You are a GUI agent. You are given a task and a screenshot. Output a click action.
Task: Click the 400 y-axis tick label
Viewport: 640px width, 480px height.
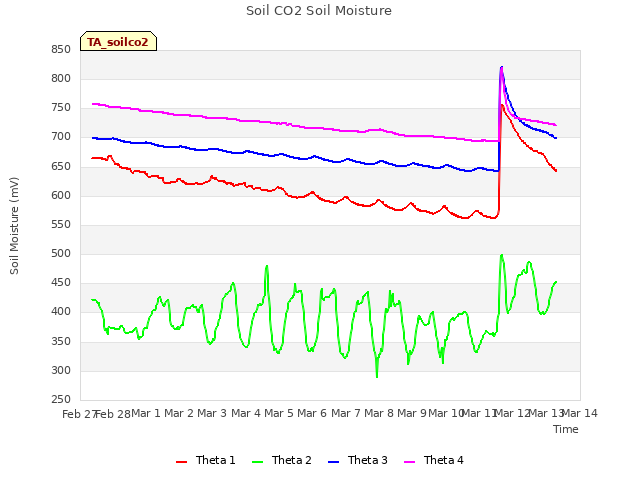61,312
